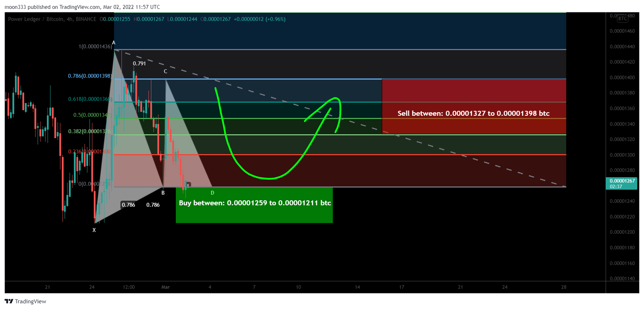The height and width of the screenshot is (309, 644).
Task: Click price axis value 0.00001360
Action: (x=622, y=109)
